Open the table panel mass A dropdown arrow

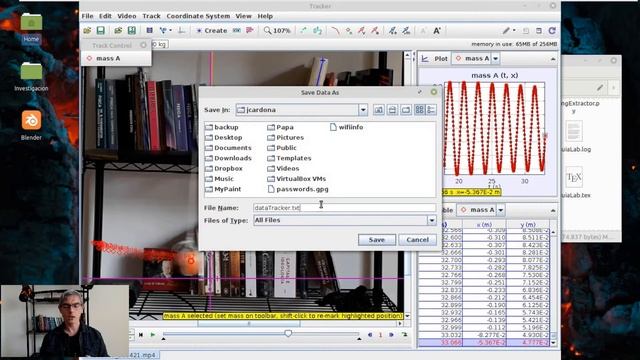pos(500,210)
